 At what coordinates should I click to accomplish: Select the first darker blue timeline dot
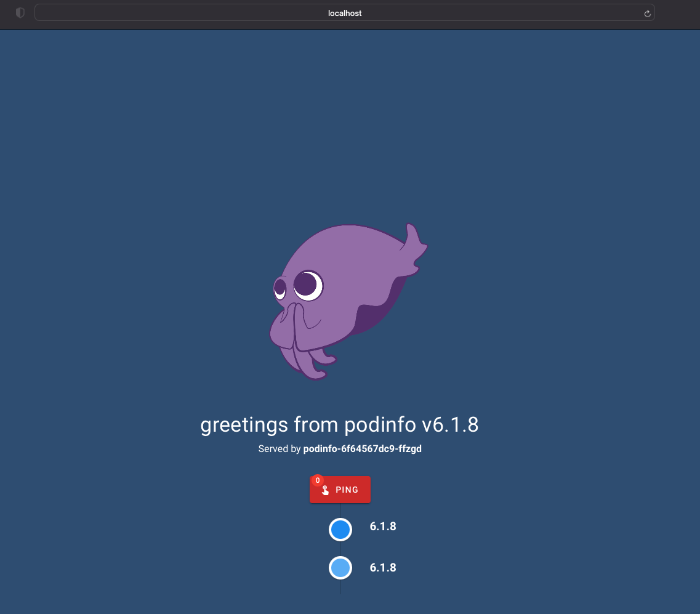tap(340, 530)
